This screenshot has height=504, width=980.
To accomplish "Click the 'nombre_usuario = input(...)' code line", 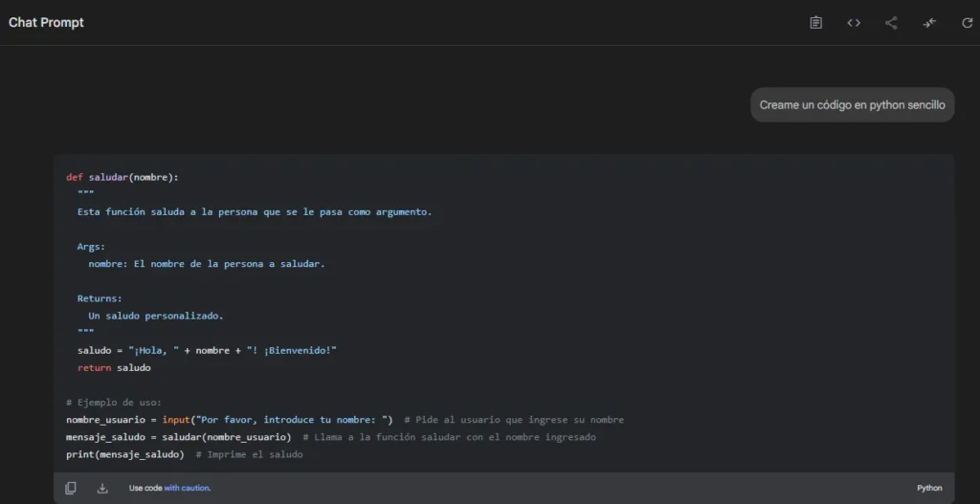I will pos(230,420).
